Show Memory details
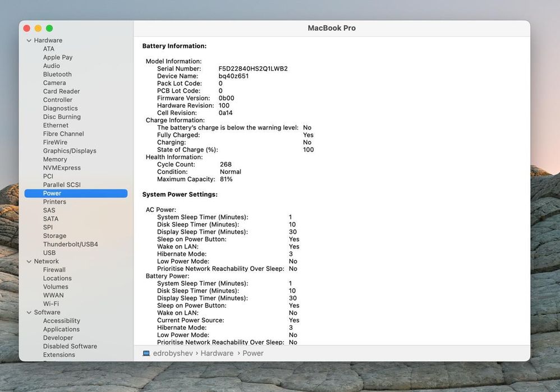The height and width of the screenshot is (392, 560). point(55,160)
